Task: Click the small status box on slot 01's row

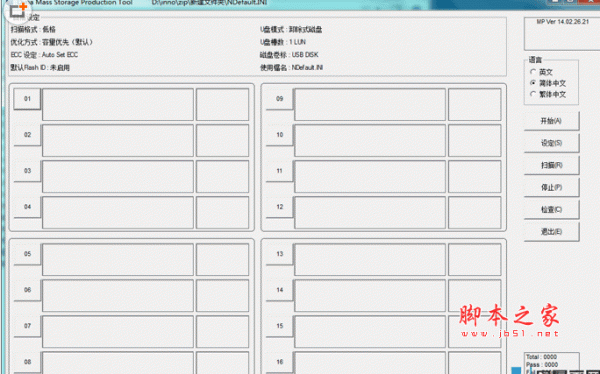Action: [222, 105]
